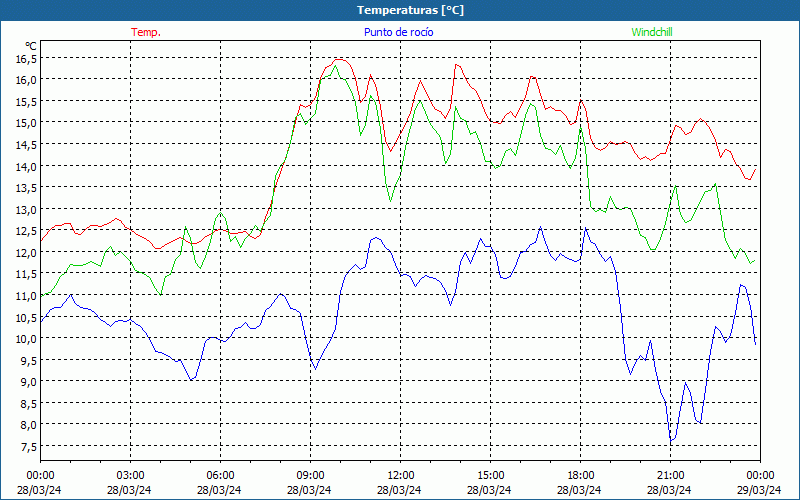
Task: Select the 21:00 time axis label
Action: coord(670,475)
